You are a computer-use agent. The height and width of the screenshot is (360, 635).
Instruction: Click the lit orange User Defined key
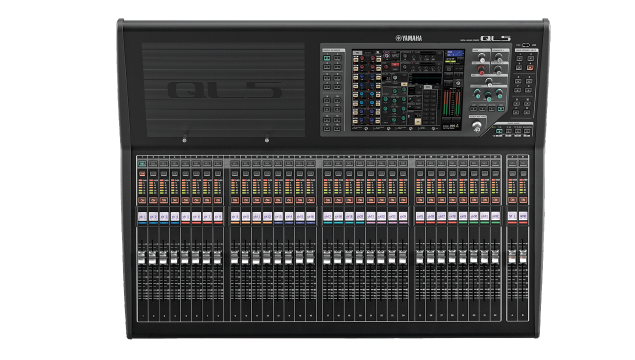[x=530, y=68]
